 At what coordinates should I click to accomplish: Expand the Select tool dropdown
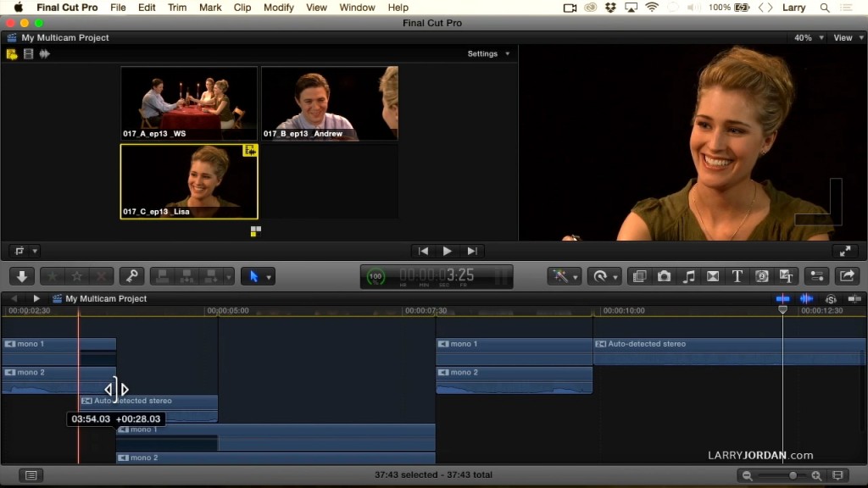(270, 277)
